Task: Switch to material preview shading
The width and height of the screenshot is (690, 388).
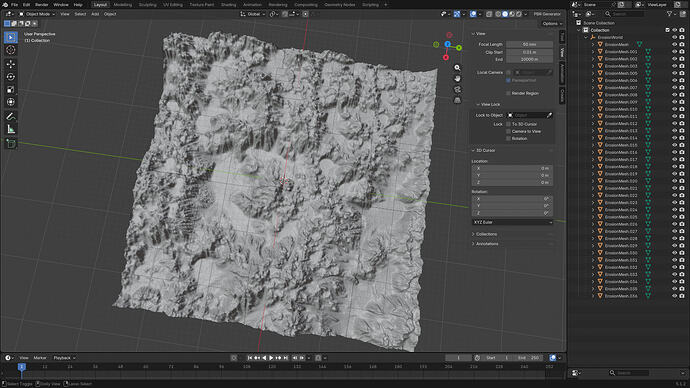Action: pos(512,14)
